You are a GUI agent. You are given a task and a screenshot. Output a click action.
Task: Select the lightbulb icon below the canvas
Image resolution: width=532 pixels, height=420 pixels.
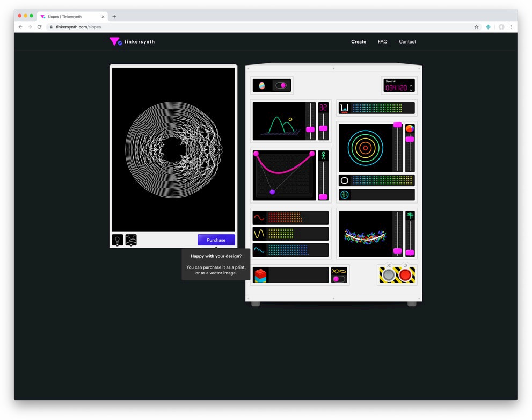tap(116, 240)
